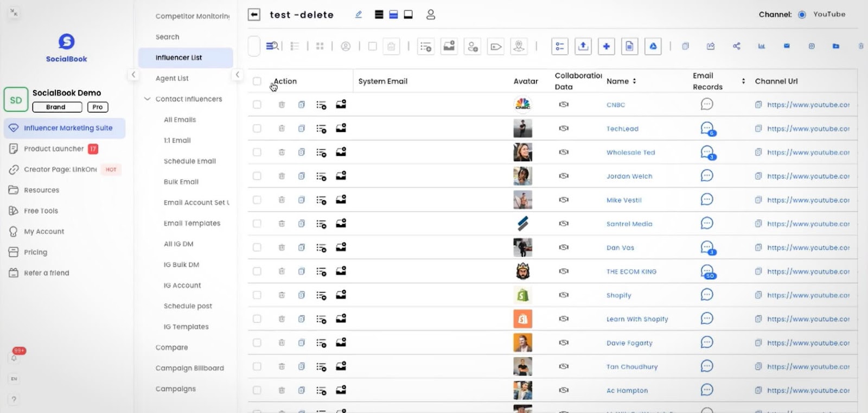The image size is (868, 413).
Task: Sort by the Email Records column arrows
Action: [x=743, y=81]
